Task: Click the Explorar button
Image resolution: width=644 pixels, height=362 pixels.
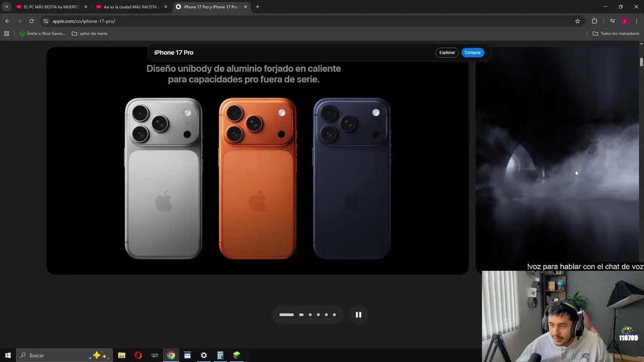Action: [x=447, y=52]
